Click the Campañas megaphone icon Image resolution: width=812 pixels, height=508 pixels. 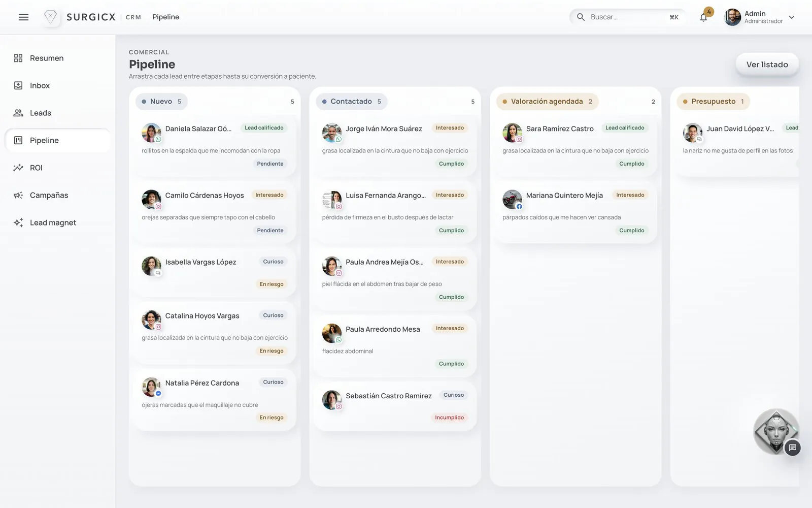pos(18,196)
